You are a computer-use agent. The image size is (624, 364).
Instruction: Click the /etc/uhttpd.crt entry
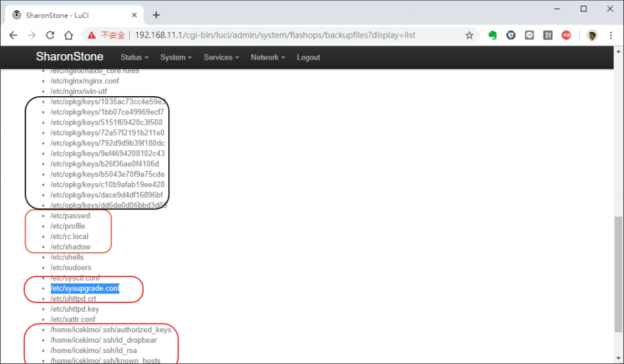point(73,298)
